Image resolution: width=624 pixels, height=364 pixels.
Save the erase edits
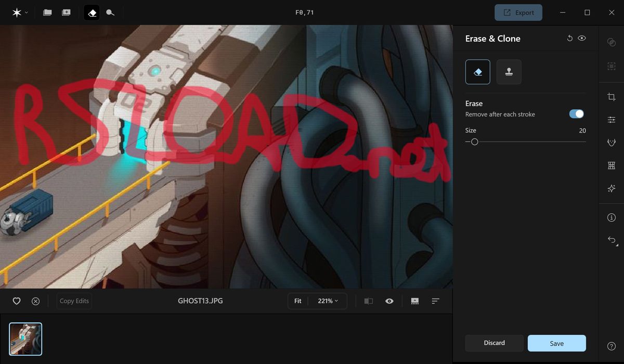(556, 343)
